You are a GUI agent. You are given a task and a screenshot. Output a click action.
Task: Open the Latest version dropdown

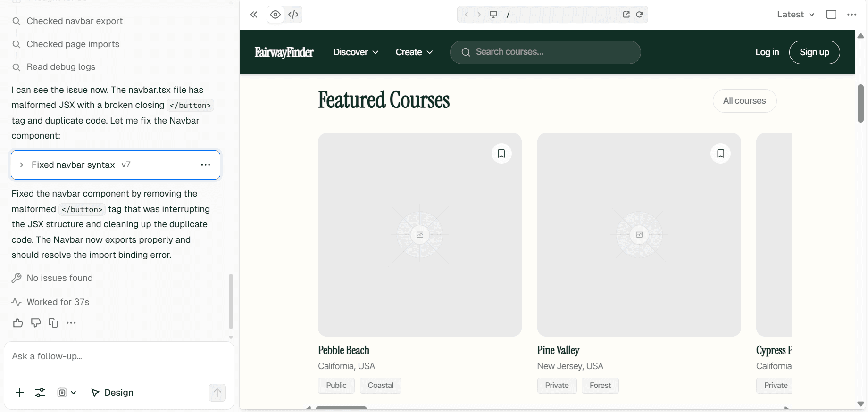(796, 15)
